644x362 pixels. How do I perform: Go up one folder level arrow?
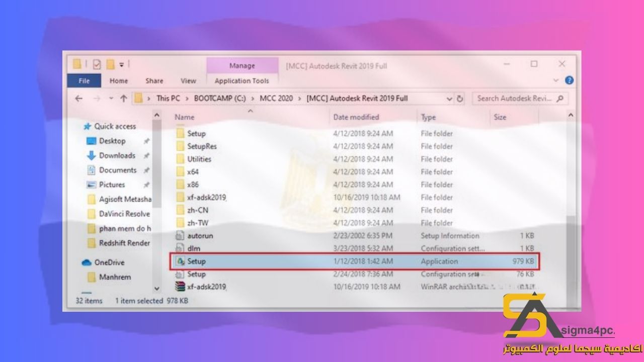(123, 99)
